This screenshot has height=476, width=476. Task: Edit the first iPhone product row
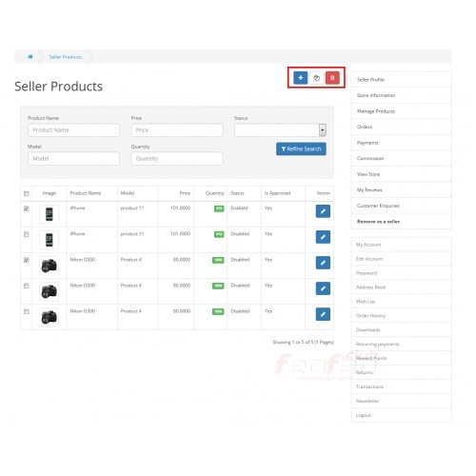[x=323, y=211]
